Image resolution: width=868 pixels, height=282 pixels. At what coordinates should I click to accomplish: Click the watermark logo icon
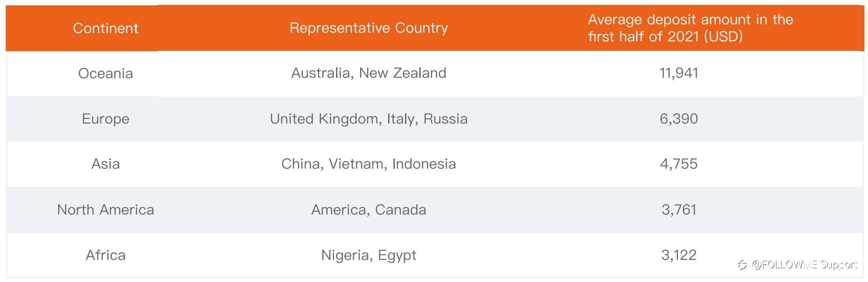coord(742,265)
